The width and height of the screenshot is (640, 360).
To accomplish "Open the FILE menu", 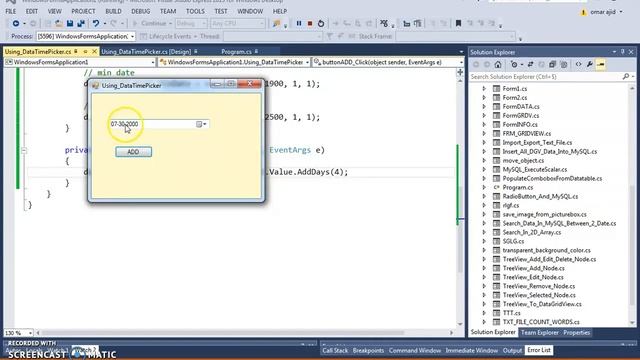I will [11, 11].
